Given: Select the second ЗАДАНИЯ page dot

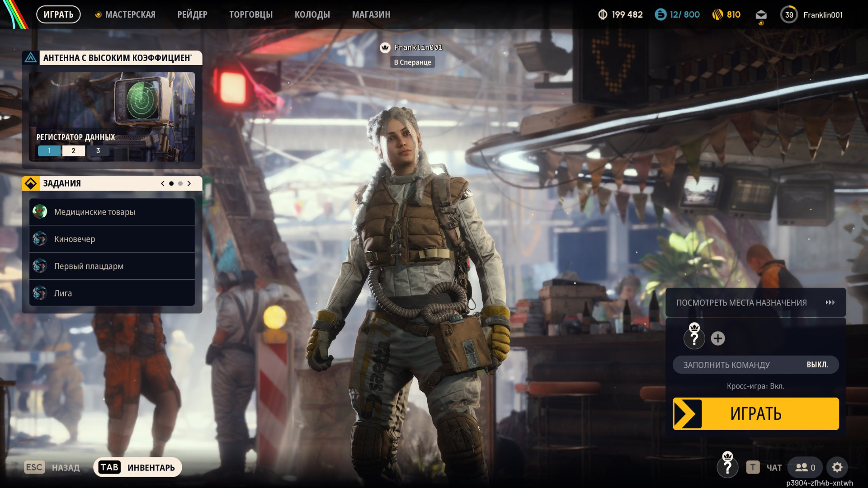Looking at the screenshot, I should pyautogui.click(x=180, y=183).
